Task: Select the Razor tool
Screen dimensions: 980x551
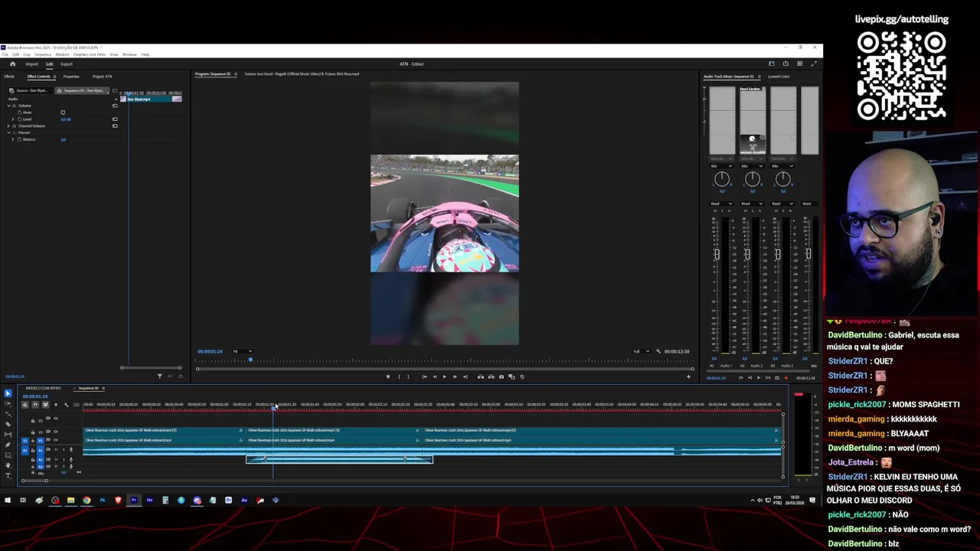Action: [x=8, y=424]
